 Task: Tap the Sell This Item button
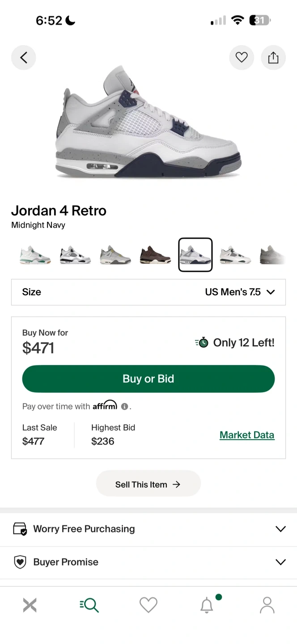coord(148,484)
